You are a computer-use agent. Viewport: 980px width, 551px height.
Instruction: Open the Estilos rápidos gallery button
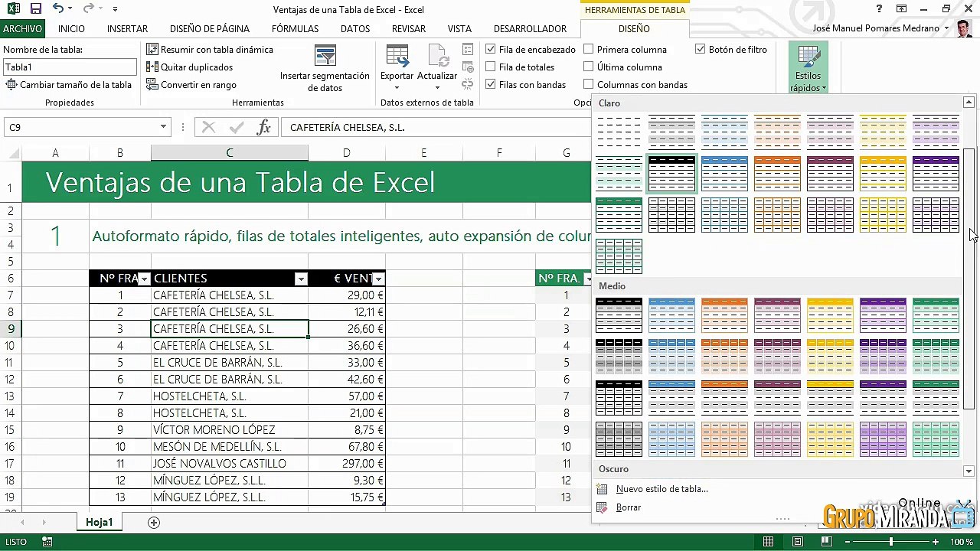[808, 68]
